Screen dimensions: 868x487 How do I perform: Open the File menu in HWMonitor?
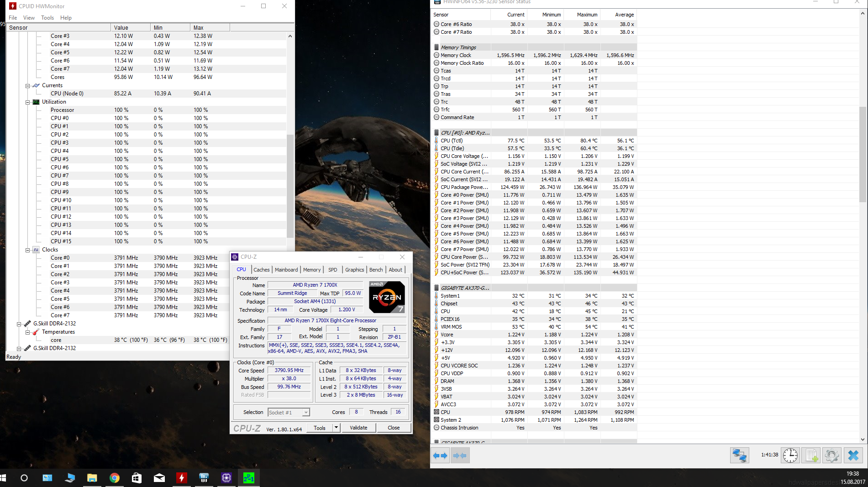click(x=13, y=18)
